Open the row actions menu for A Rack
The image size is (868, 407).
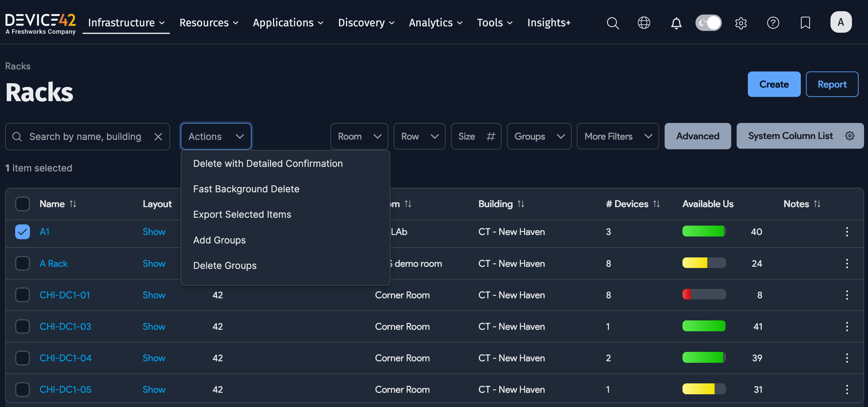coord(847,263)
